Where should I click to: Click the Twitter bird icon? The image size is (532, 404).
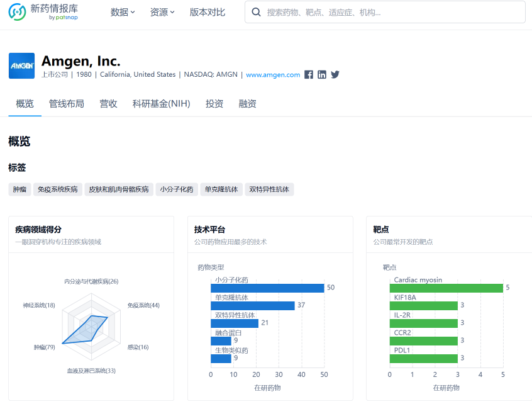335,74
